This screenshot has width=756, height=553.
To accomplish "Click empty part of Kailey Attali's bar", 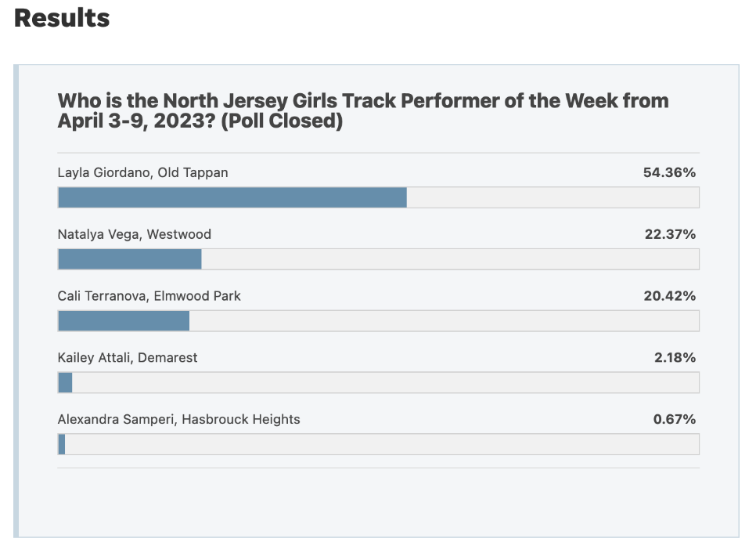I will 386,383.
